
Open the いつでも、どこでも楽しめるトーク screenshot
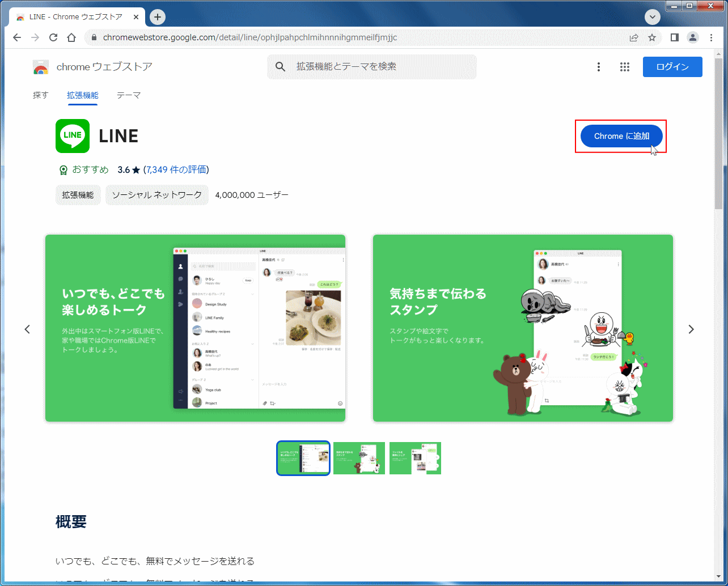195,328
